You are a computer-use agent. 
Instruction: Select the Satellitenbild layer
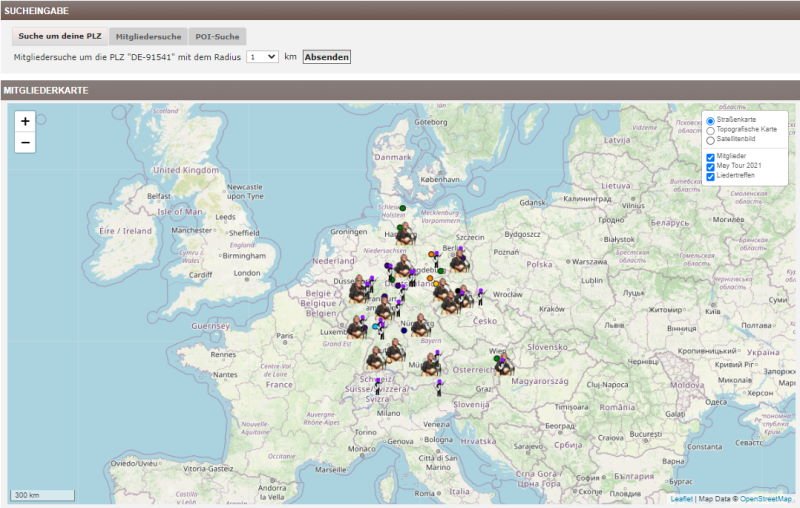tap(710, 140)
